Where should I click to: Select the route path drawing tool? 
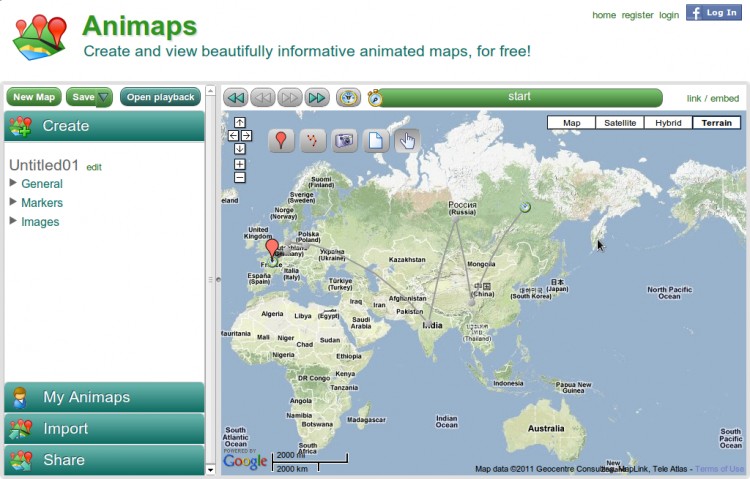313,141
